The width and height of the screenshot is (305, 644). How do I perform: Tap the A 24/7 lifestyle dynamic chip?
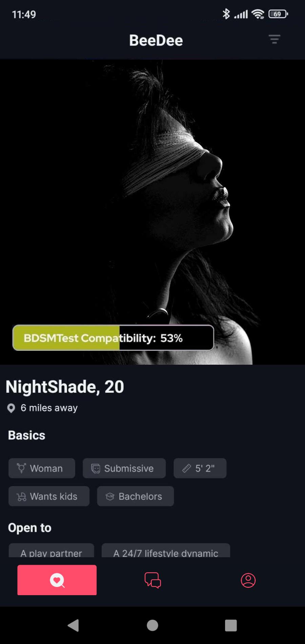coord(166,550)
